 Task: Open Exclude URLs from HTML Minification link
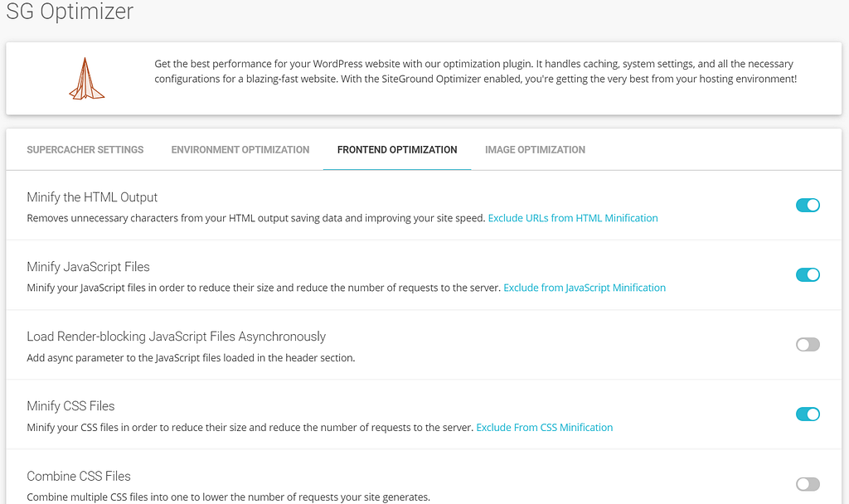pos(573,218)
